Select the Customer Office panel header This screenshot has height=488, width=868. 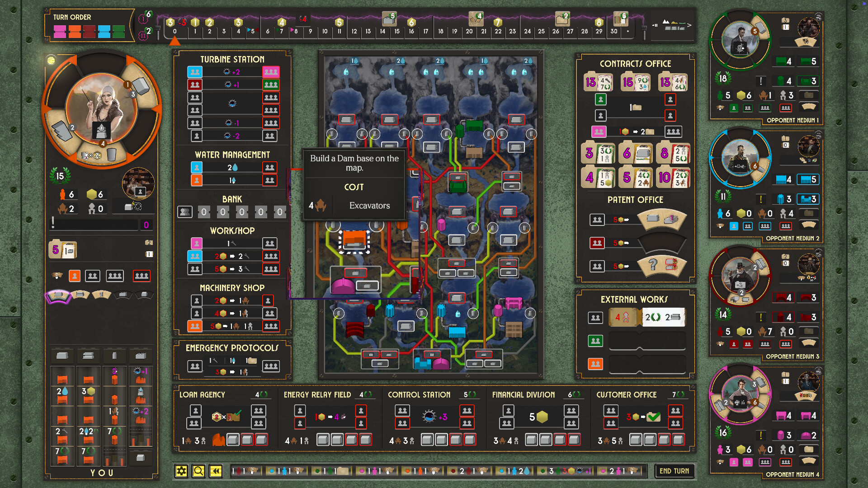627,394
